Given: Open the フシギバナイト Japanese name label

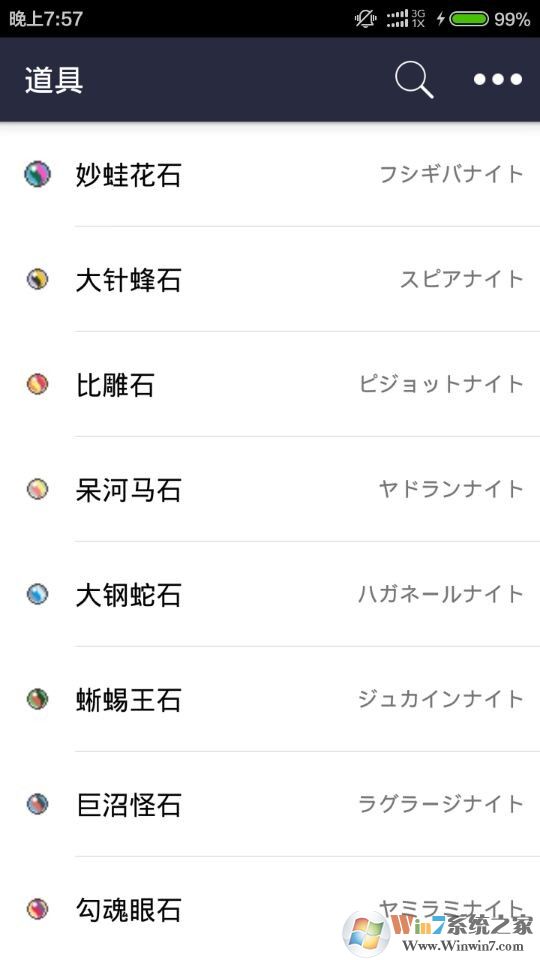Looking at the screenshot, I should (x=452, y=174).
